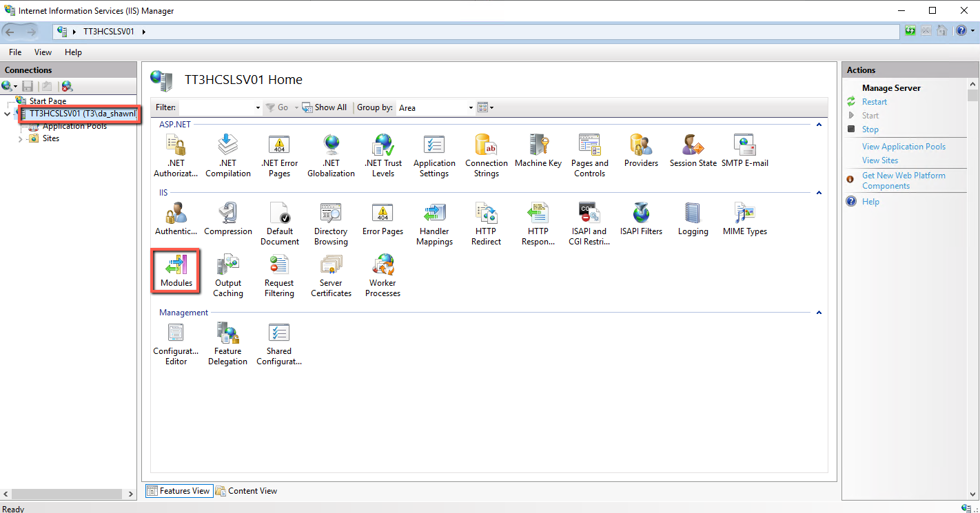Open the Compression feature
Viewport: 980px width, 513px height.
pyautogui.click(x=228, y=218)
